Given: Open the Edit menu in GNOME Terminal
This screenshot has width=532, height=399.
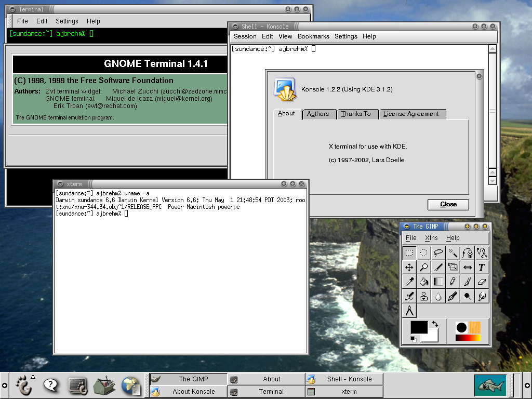Looking at the screenshot, I should 42,21.
